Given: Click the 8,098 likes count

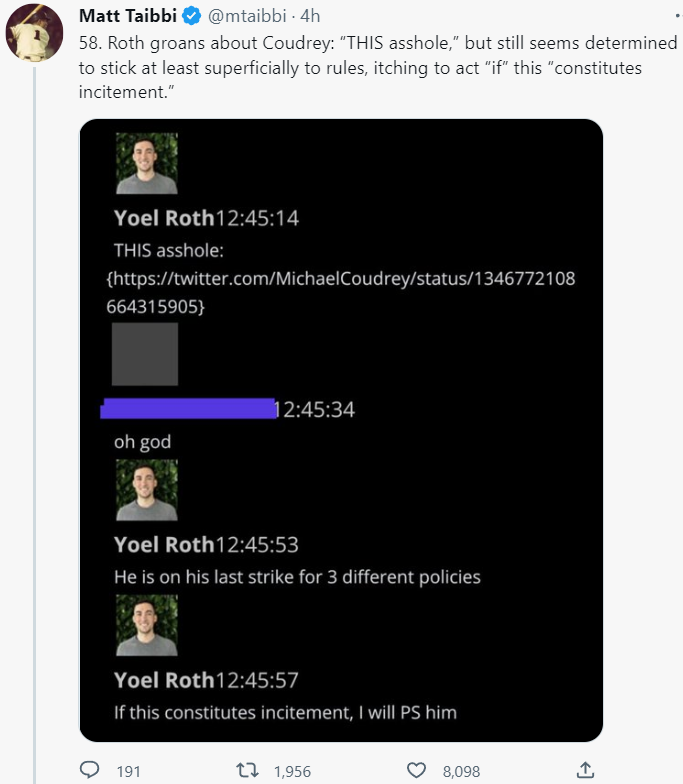Looking at the screenshot, I should tap(461, 770).
